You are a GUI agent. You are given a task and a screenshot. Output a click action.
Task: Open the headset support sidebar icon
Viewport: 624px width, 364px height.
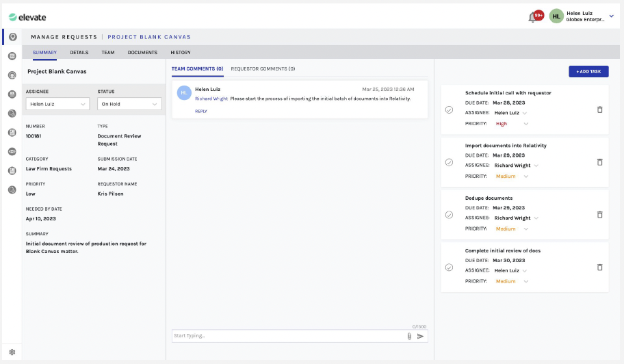12,75
